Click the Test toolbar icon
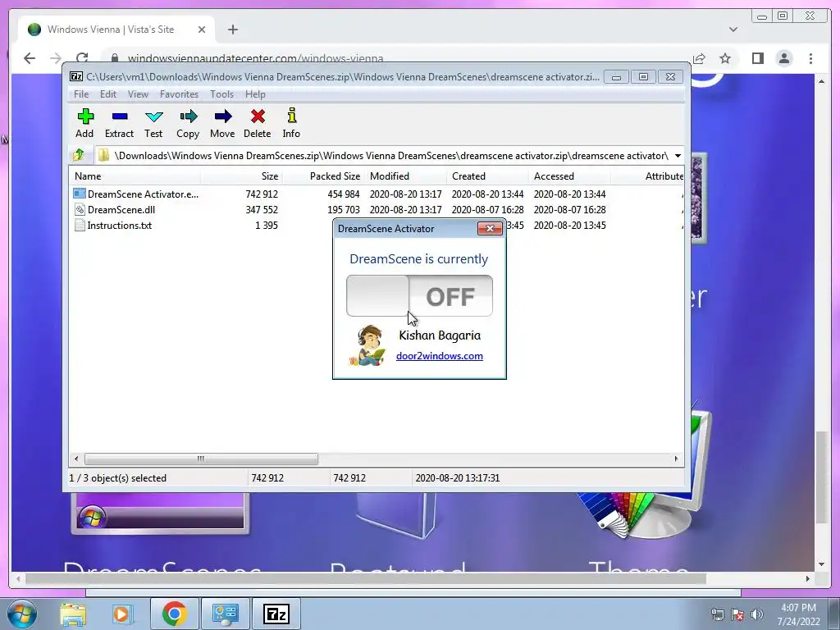 (153, 116)
